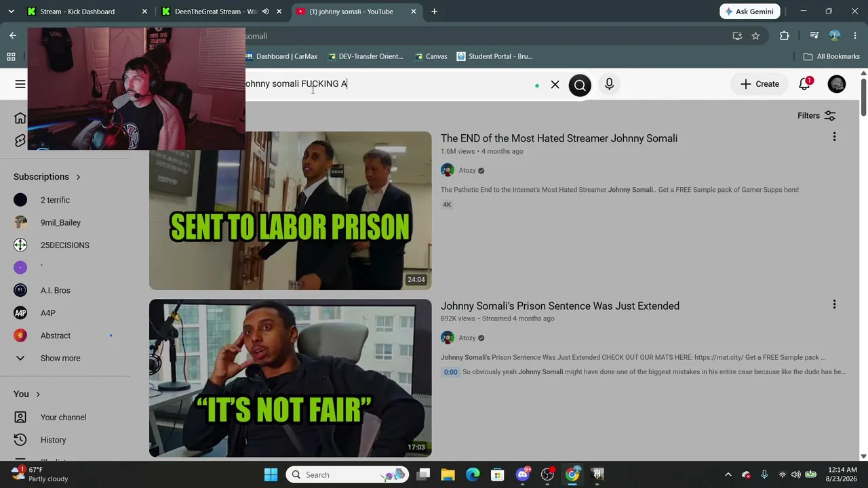Image resolution: width=868 pixels, height=488 pixels.
Task: Expand the Subscriptions section header
Action: click(x=47, y=177)
